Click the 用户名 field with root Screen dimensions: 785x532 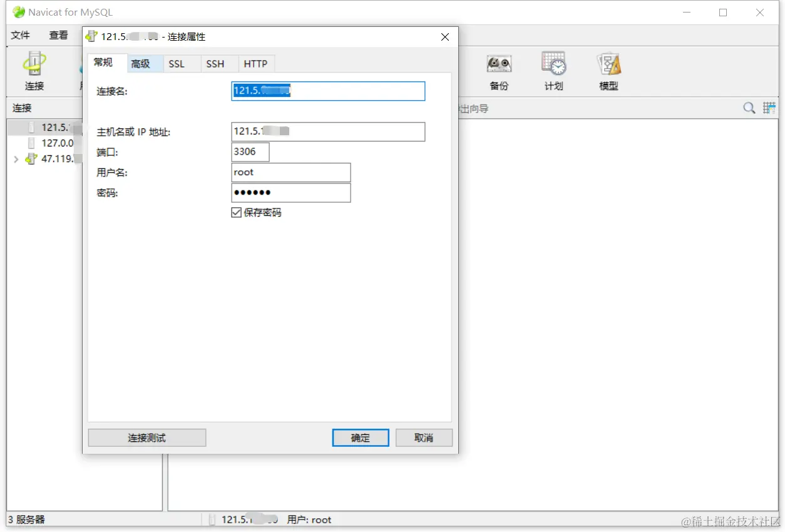[x=291, y=172]
